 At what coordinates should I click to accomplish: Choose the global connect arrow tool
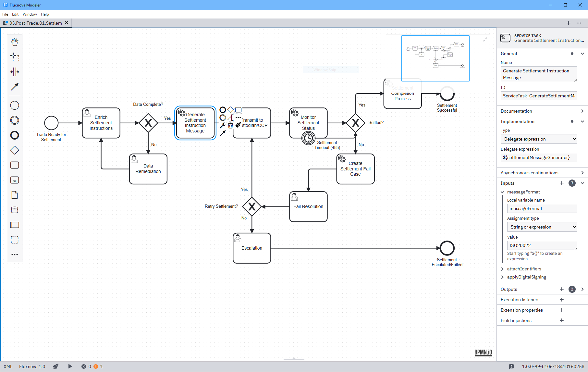tap(15, 87)
